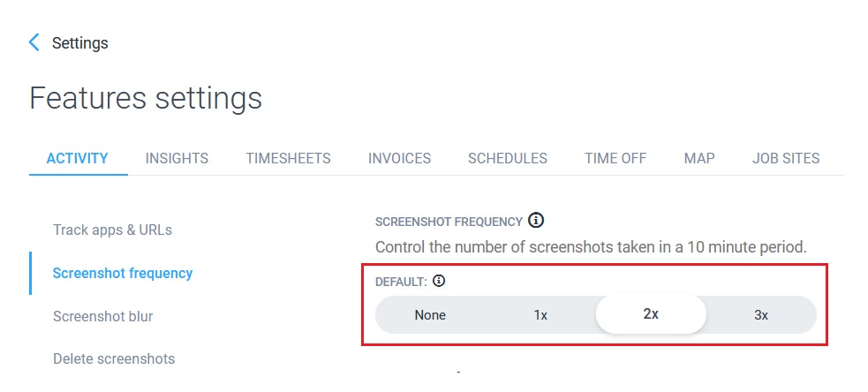
Task: Open the Time Off tab
Action: 615,159
